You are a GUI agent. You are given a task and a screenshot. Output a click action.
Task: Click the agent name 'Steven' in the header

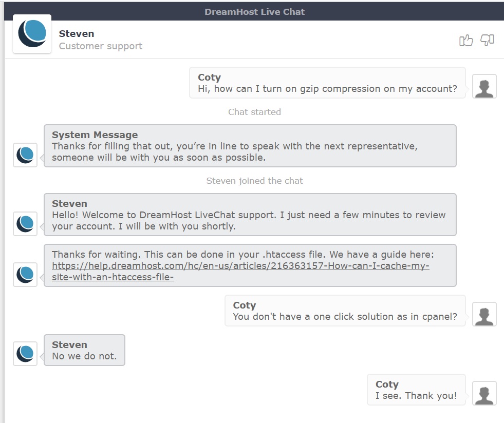coord(77,34)
